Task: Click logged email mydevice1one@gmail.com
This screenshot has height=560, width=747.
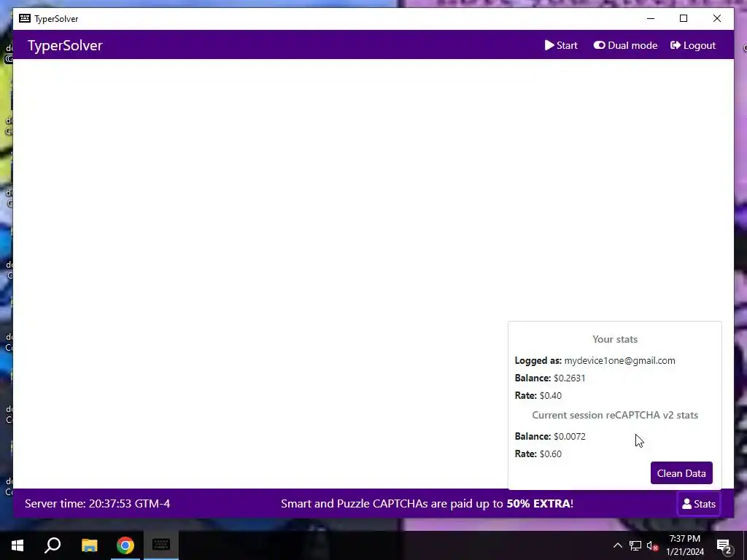Action: point(619,360)
